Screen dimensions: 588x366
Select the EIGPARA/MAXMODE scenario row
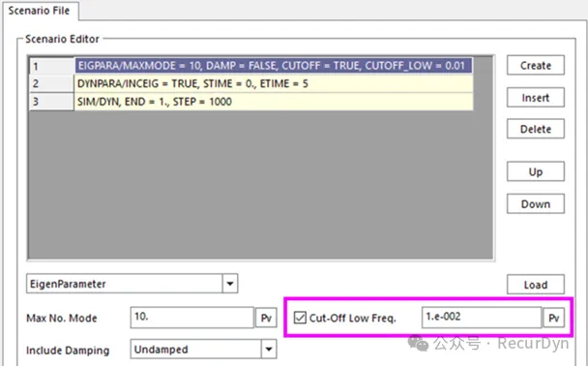tap(274, 66)
